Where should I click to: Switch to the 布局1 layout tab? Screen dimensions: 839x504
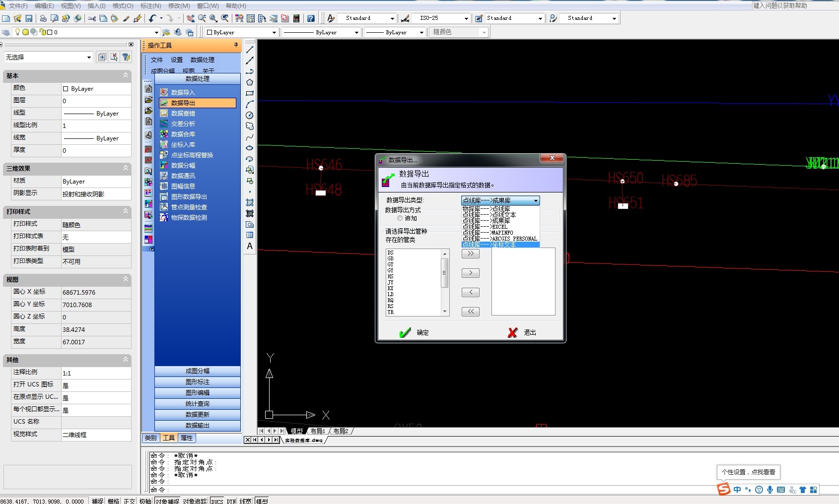(x=318, y=431)
